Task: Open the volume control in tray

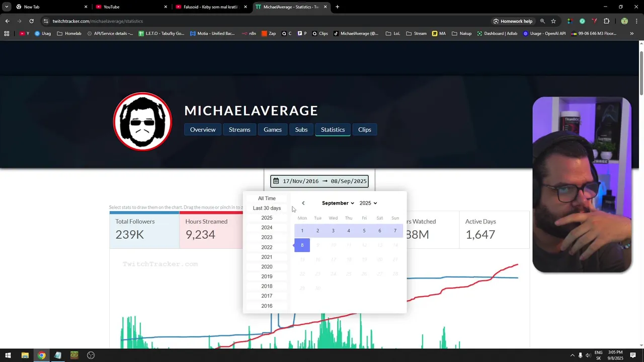Action: (588, 355)
